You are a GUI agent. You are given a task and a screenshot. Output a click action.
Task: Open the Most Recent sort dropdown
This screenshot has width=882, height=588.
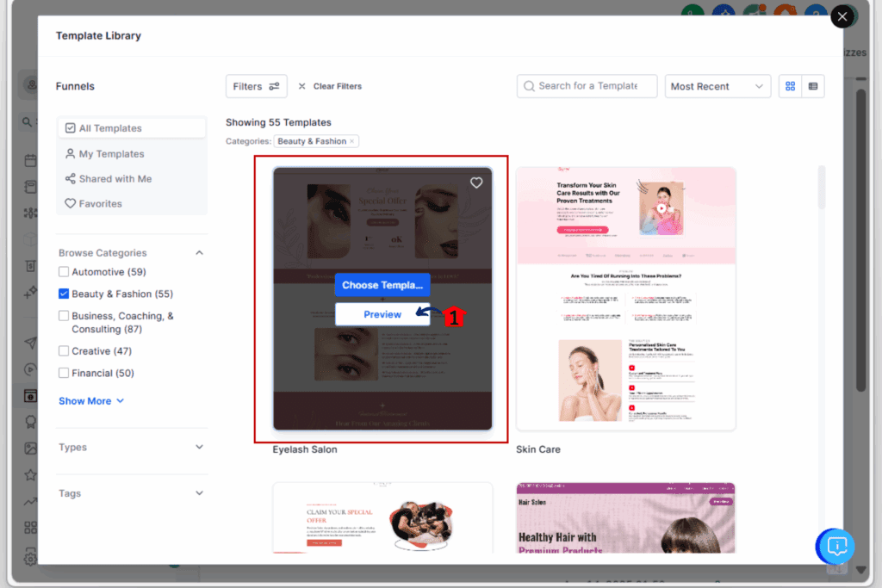coord(717,86)
